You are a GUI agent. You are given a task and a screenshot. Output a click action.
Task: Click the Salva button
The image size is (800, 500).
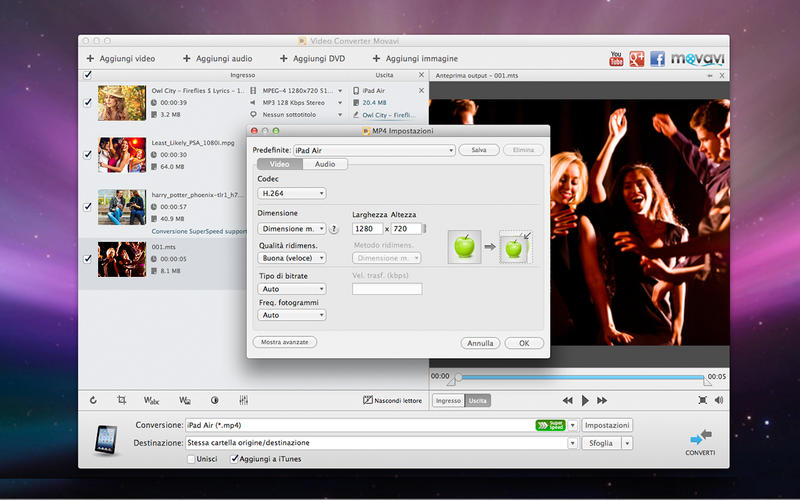479,150
